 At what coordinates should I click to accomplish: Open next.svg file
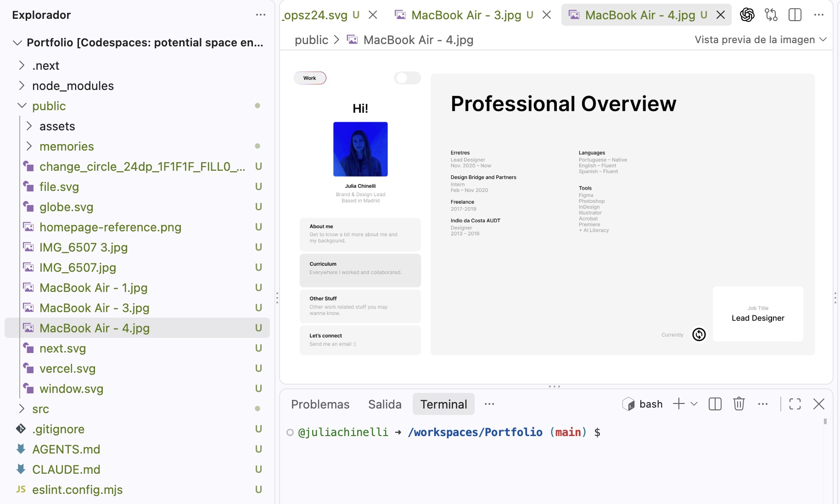tap(138, 348)
